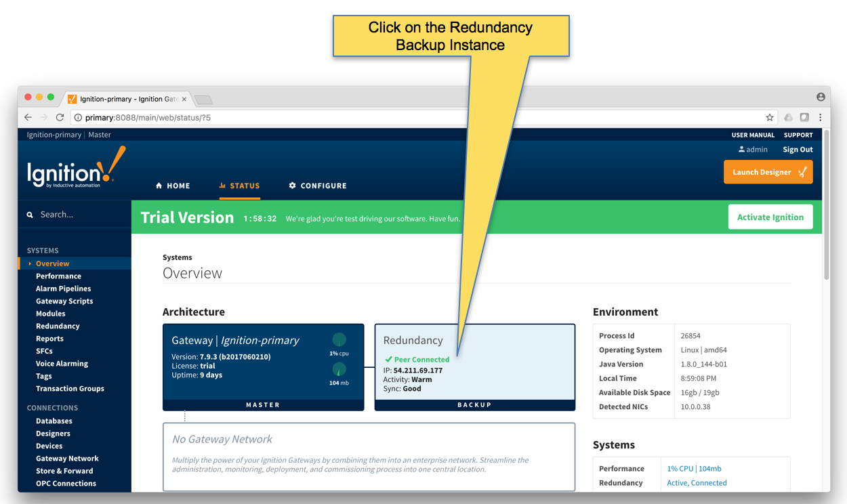Screen dimensions: 847x504
Task: Open a new browser tab
Action: pyautogui.click(x=203, y=100)
